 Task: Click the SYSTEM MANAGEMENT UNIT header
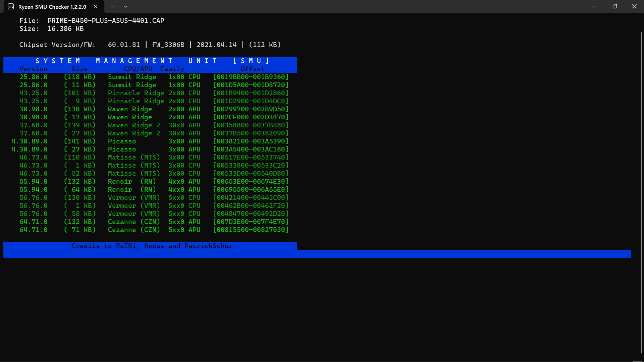tap(153, 61)
